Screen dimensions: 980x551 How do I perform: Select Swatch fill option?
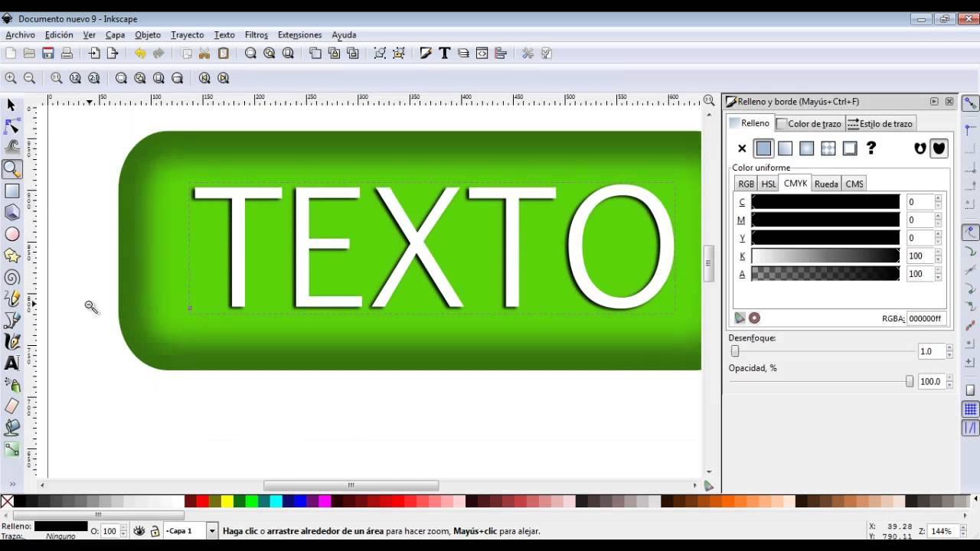click(849, 148)
